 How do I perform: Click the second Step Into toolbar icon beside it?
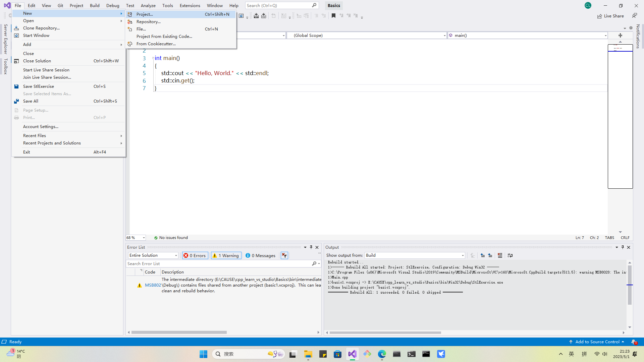click(x=264, y=16)
